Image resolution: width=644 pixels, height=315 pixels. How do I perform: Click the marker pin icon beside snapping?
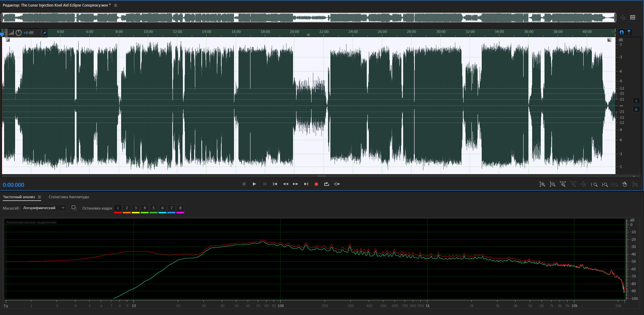(x=629, y=32)
